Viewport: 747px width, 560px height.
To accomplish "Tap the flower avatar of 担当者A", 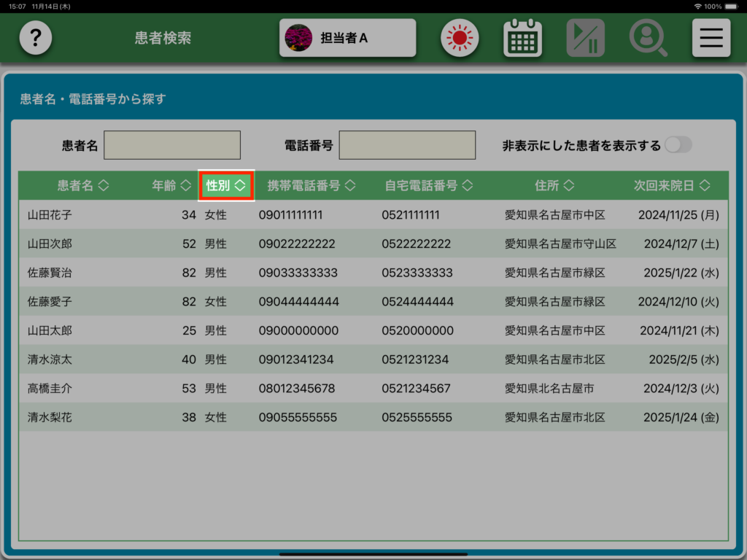I will pyautogui.click(x=298, y=38).
